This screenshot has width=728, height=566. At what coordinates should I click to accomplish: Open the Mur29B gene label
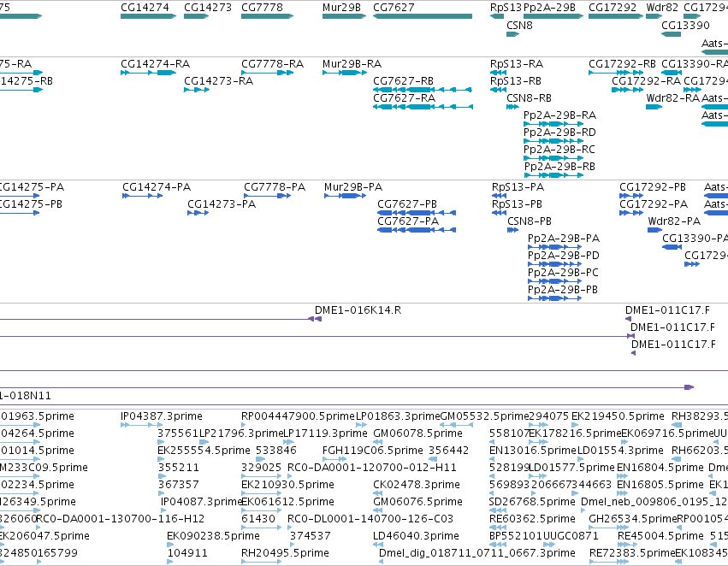[x=341, y=8]
